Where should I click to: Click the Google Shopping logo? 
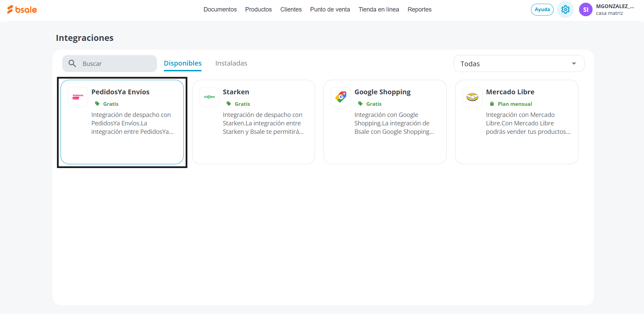[x=341, y=97]
